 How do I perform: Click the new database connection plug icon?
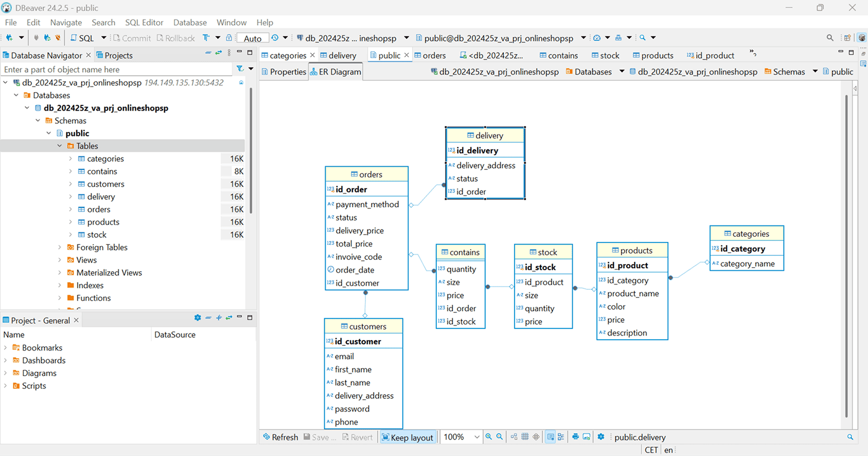[x=9, y=38]
